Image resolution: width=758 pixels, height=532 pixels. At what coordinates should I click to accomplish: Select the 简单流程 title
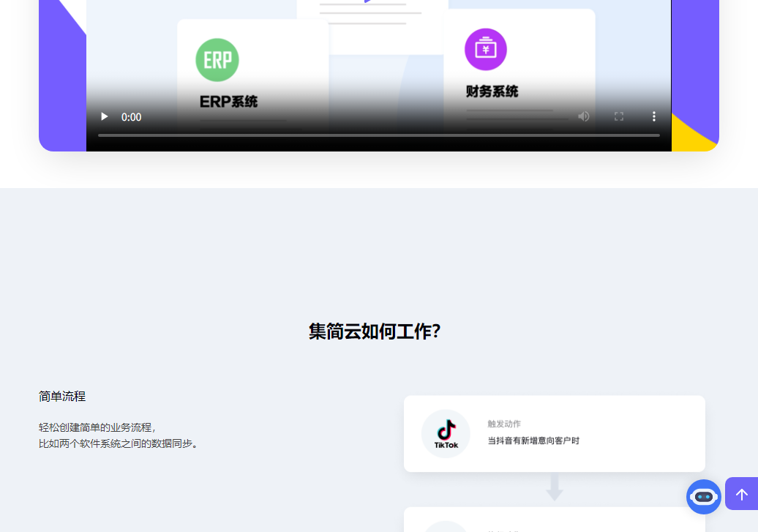[62, 397]
